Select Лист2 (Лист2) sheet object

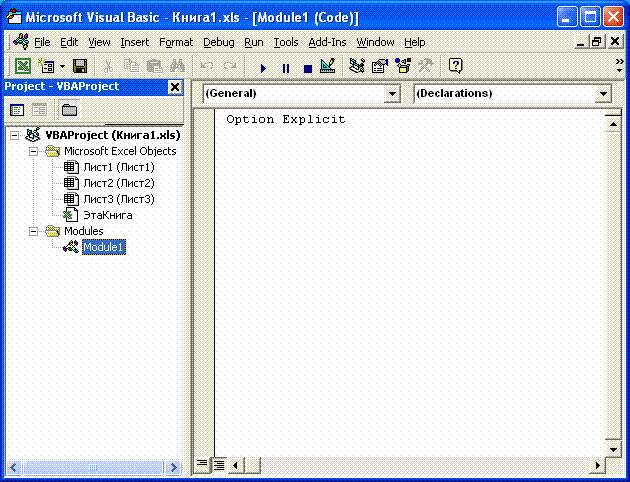(x=119, y=183)
